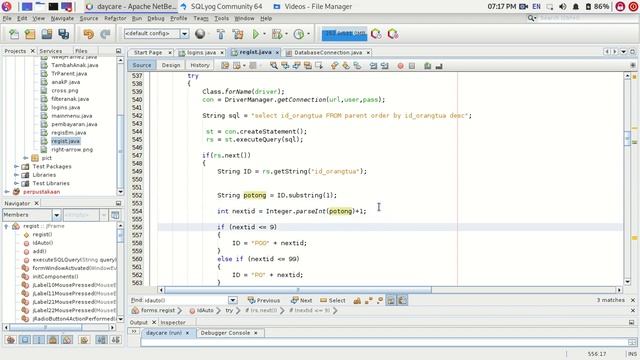Open the Profile Project dropdown arrow
640x360 pixels.
tap(309, 34)
